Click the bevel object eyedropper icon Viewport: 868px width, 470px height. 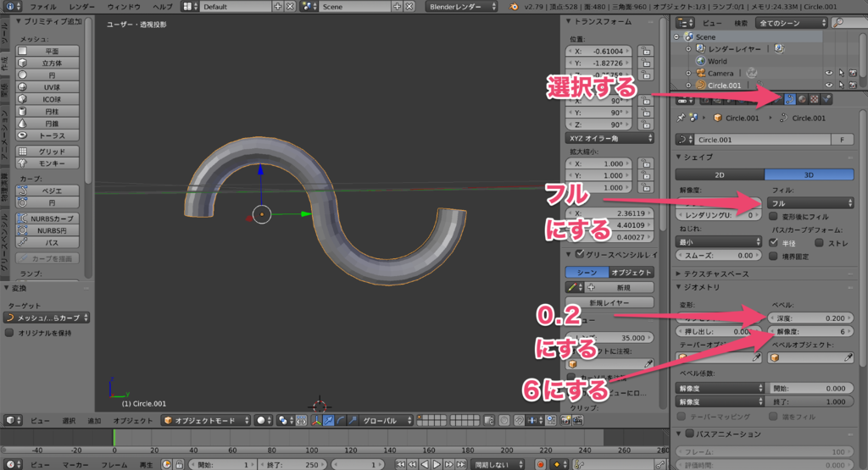pos(848,357)
